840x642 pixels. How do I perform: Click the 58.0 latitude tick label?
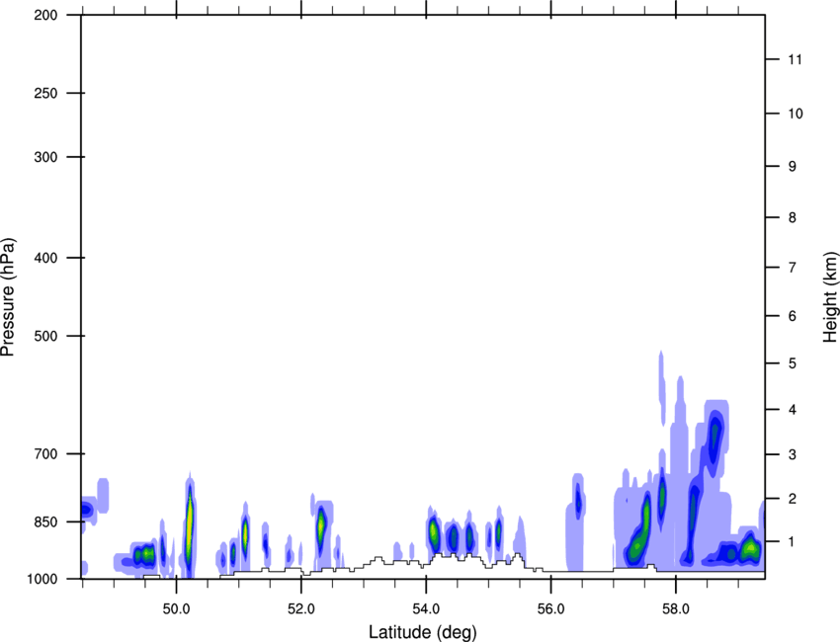676,608
